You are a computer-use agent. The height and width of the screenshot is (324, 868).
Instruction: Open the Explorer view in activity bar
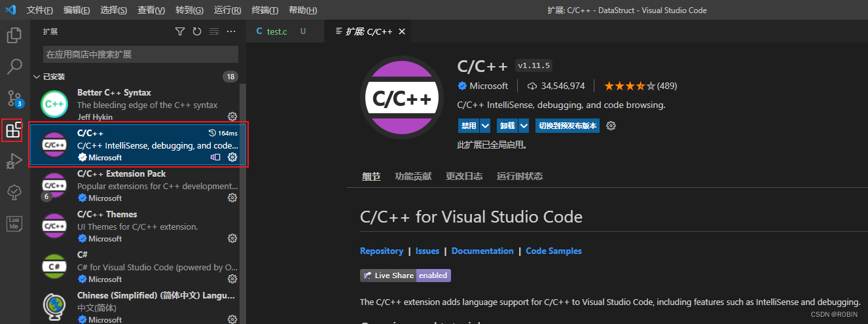(x=14, y=35)
